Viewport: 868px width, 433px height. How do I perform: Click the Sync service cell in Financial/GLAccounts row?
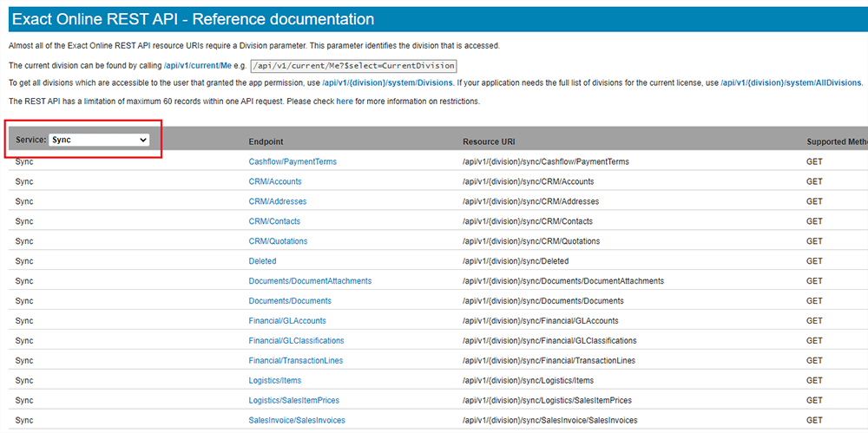point(24,321)
